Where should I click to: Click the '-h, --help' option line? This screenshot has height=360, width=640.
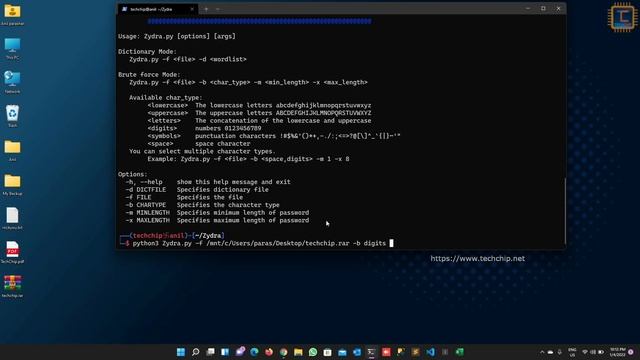pyautogui.click(x=208, y=182)
